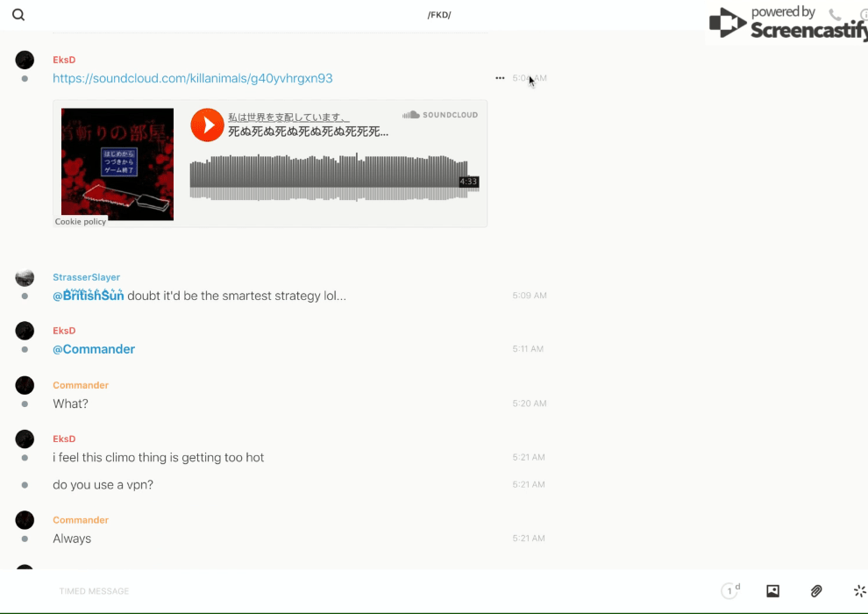Click the attach file paperclip icon
This screenshot has height=614, width=868.
(x=815, y=591)
